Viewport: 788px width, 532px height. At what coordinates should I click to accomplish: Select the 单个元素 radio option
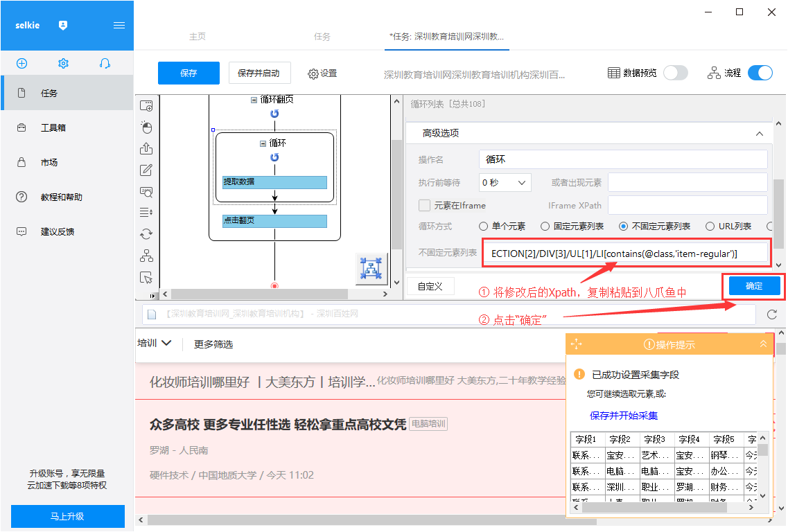tap(483, 227)
